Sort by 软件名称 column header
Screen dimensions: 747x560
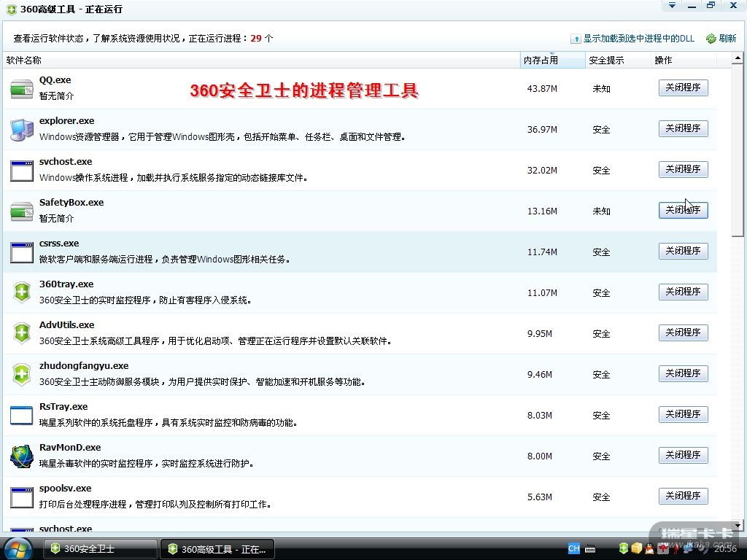[24, 61]
